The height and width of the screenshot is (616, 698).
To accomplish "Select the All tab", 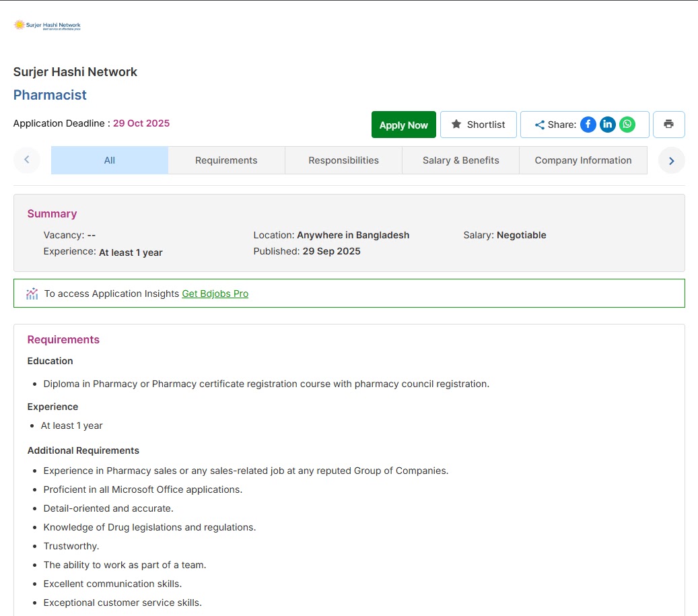I will (x=110, y=160).
